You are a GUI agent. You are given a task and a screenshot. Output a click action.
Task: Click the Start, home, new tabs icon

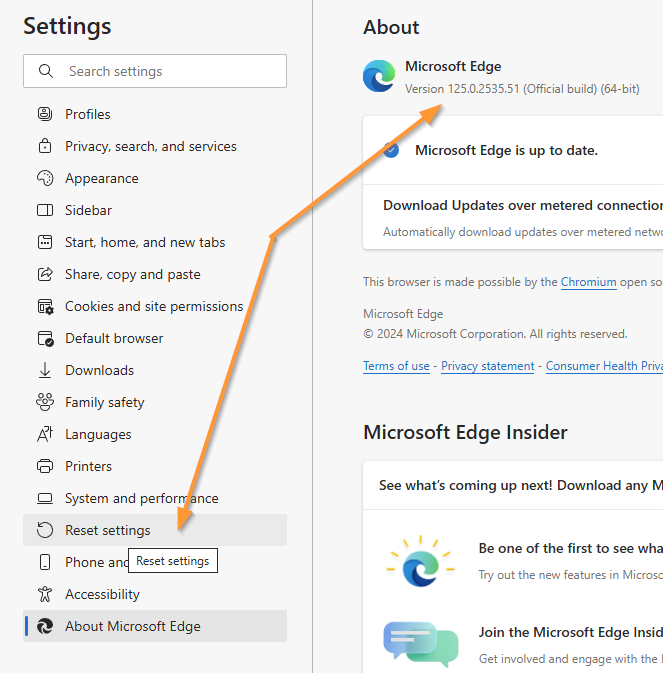coord(45,242)
